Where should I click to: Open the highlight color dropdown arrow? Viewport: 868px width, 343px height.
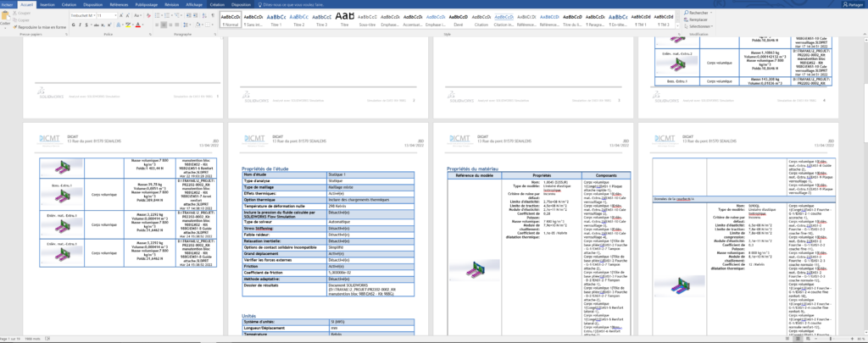tap(133, 25)
